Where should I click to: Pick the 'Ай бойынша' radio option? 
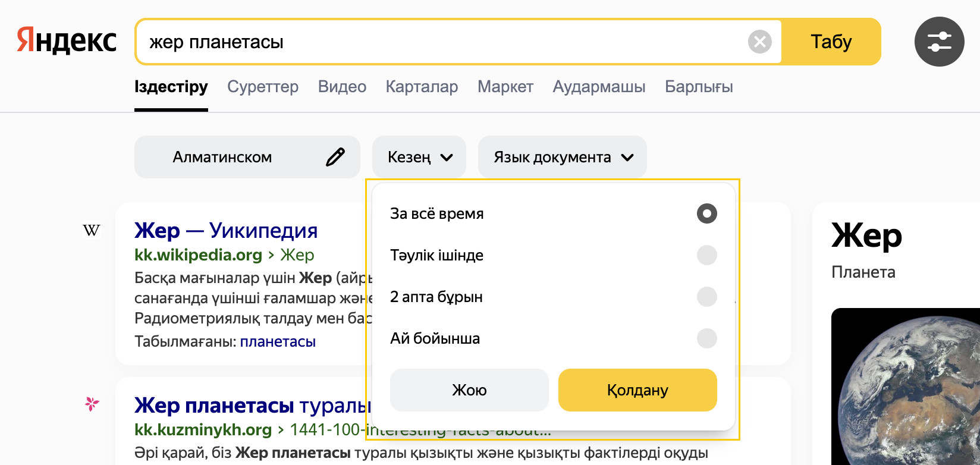coord(706,338)
